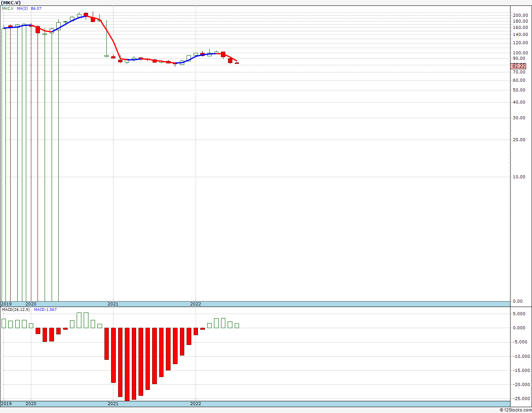Select 2021 on the price chart time axis

coord(113,304)
